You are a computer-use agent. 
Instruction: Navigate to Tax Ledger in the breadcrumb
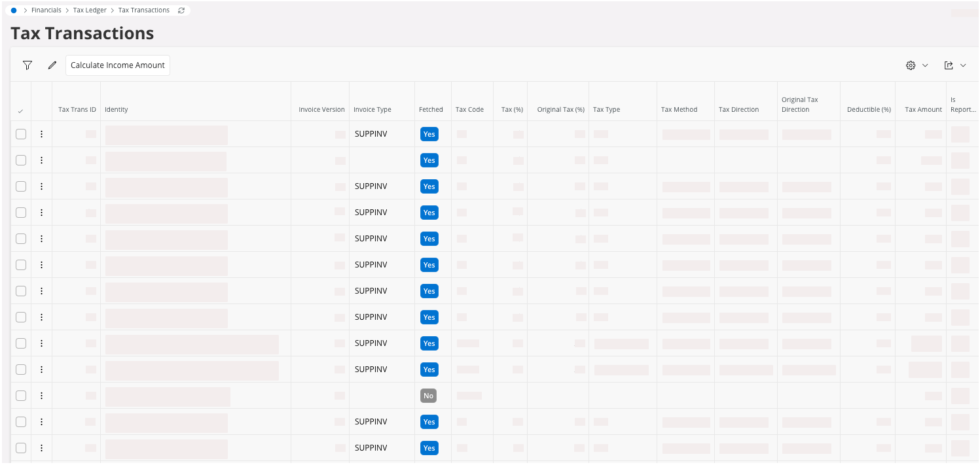coord(90,10)
